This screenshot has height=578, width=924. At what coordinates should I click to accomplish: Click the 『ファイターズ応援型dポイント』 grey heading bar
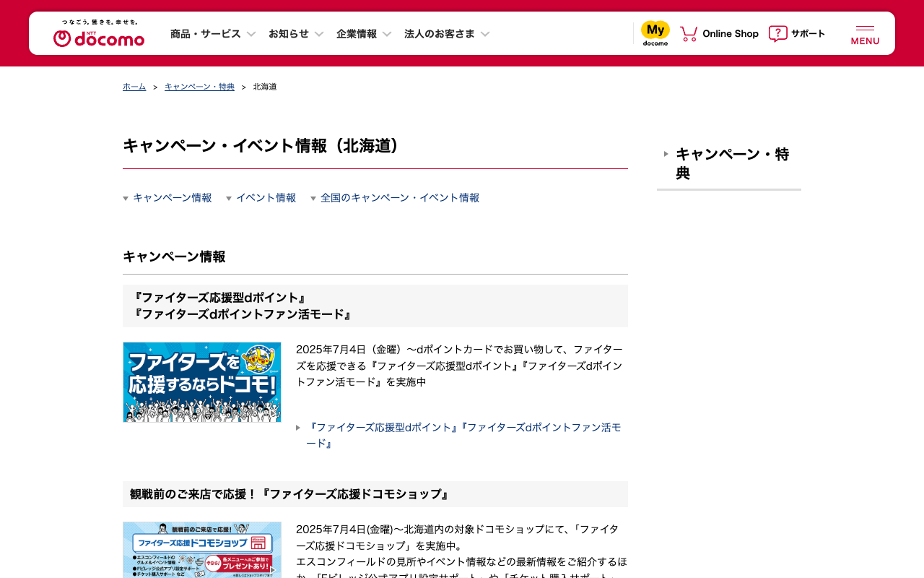(x=375, y=306)
